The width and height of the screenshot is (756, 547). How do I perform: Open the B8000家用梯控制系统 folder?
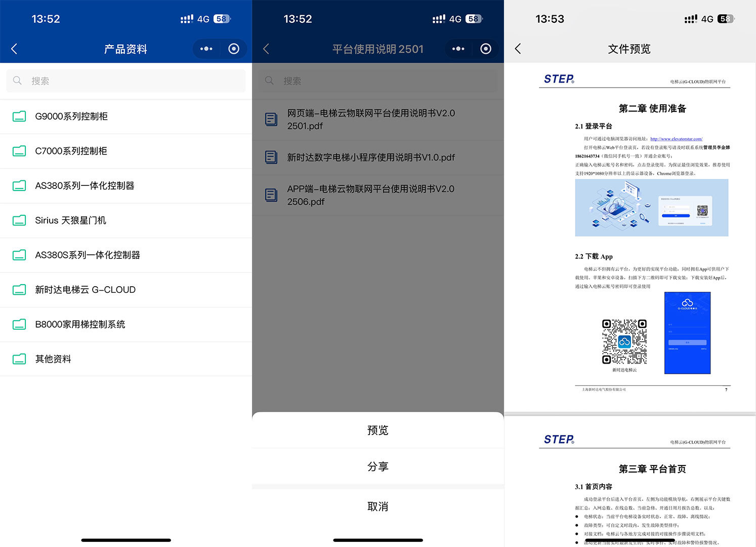click(80, 324)
